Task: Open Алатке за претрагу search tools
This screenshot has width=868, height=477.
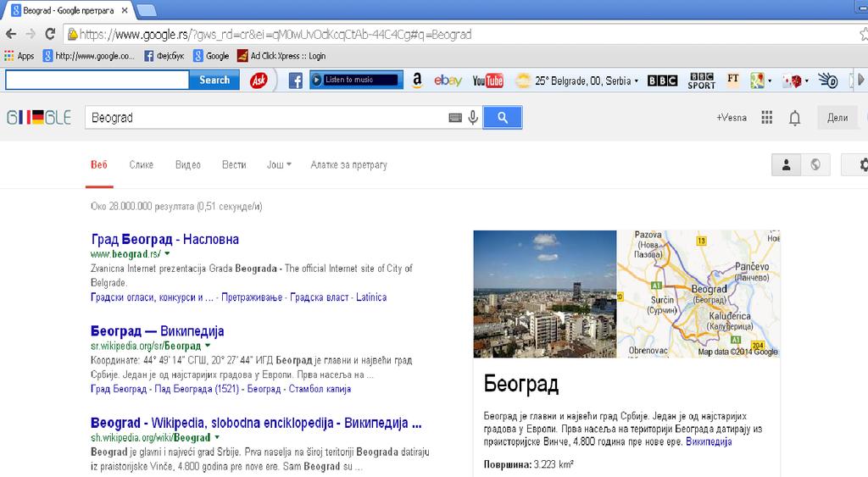Action: pyautogui.click(x=348, y=165)
